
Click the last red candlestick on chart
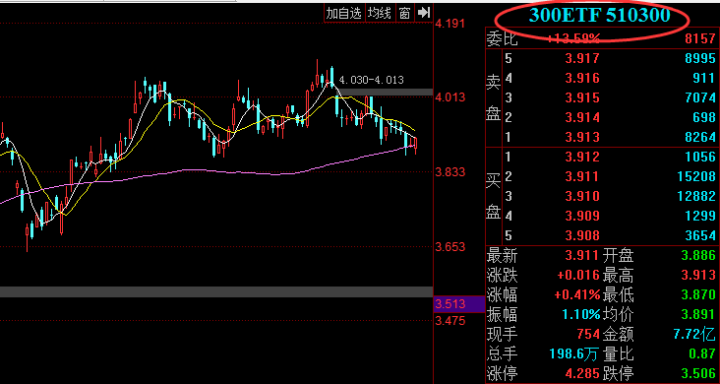[416, 146]
